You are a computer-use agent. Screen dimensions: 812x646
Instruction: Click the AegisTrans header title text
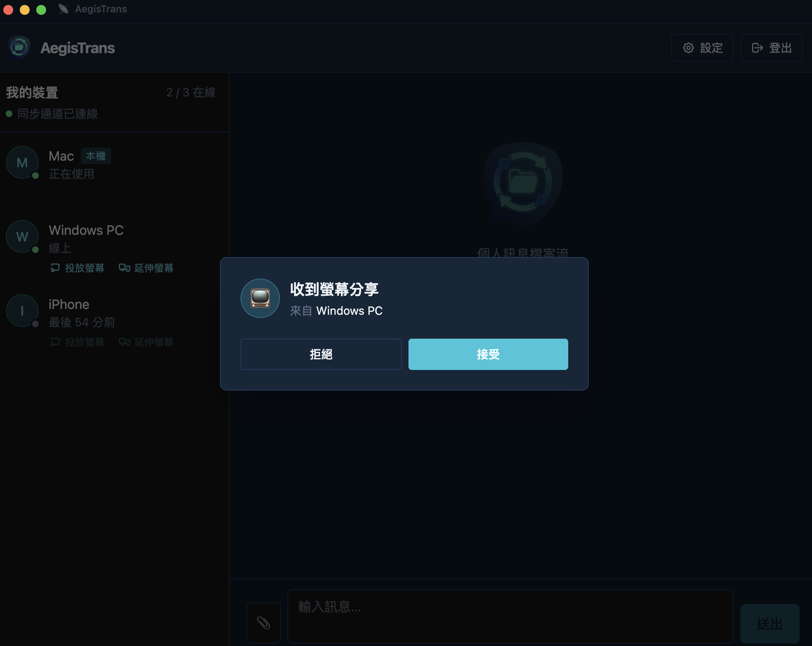click(x=77, y=48)
